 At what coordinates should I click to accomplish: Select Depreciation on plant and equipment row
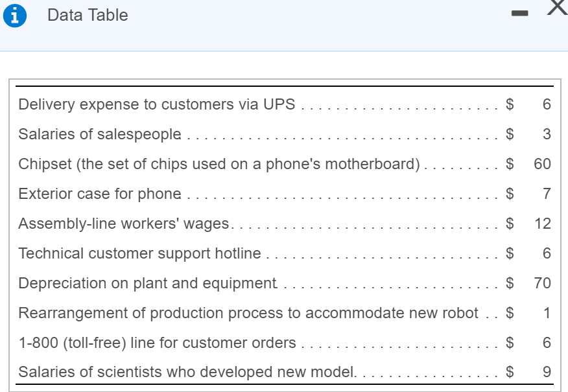(x=285, y=283)
